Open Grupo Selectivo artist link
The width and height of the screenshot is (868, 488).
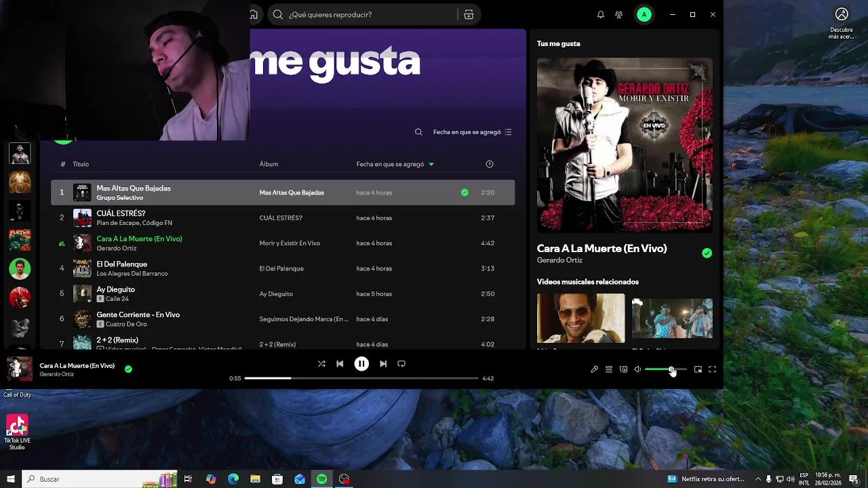pyautogui.click(x=120, y=198)
